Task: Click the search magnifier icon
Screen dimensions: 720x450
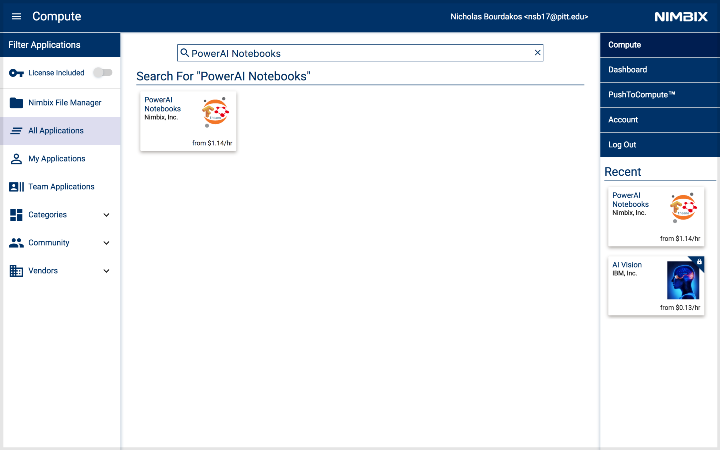Action: (185, 53)
